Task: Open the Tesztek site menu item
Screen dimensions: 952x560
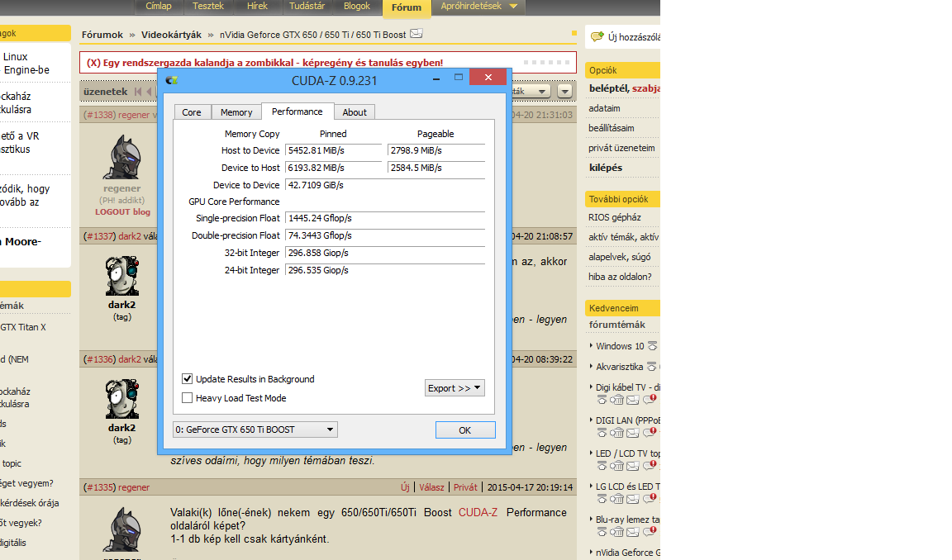Action: point(208,6)
